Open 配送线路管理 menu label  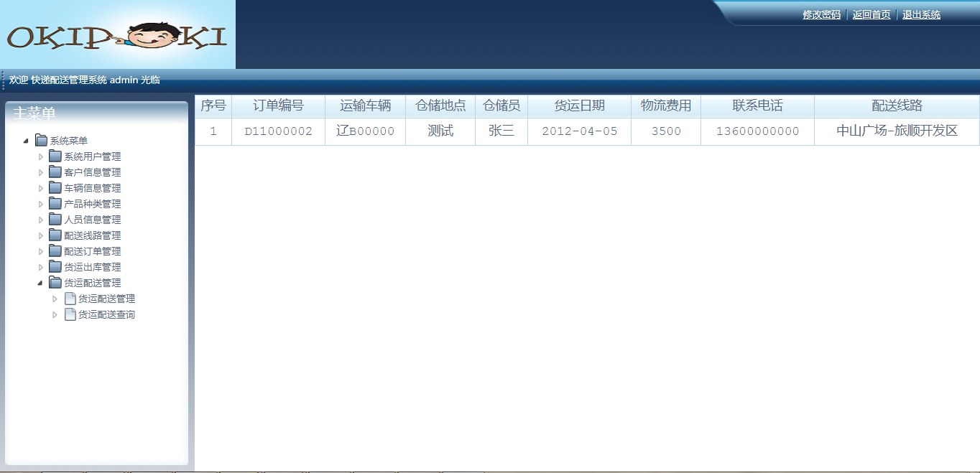(x=93, y=235)
